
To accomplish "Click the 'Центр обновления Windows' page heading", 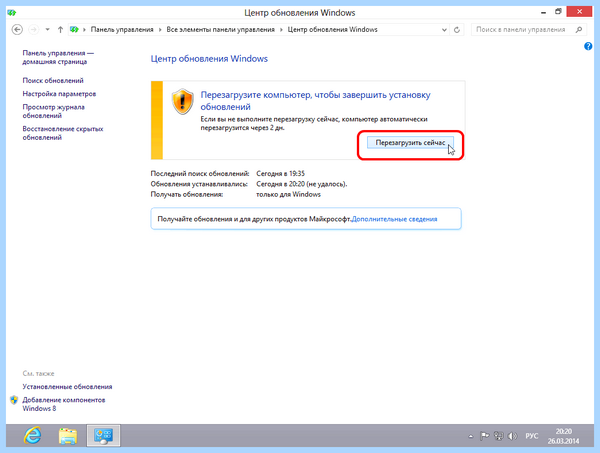I will (209, 59).
